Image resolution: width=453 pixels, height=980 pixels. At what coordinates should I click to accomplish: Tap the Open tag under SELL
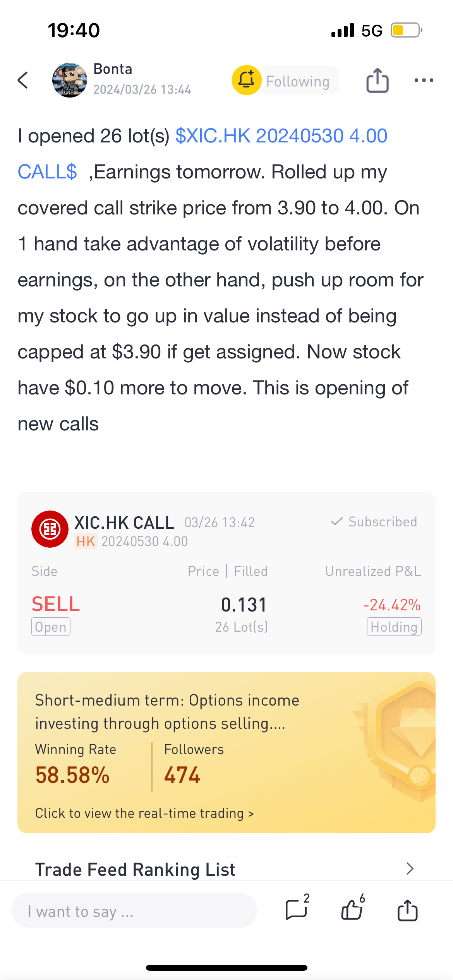pos(51,627)
